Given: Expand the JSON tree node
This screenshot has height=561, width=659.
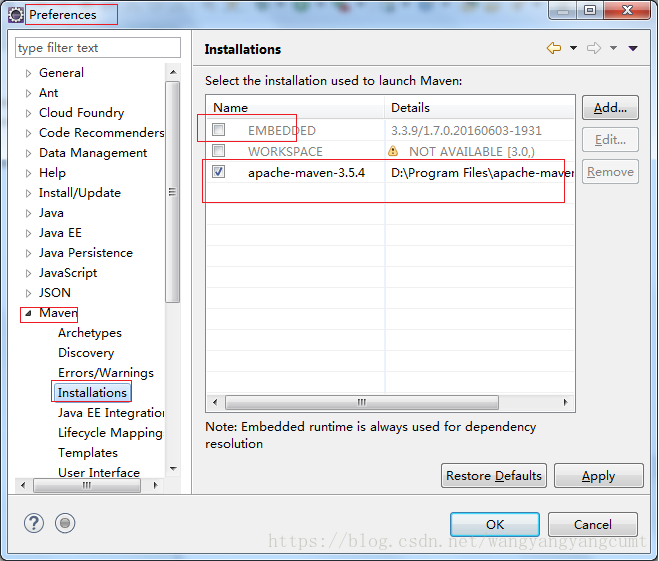Looking at the screenshot, I should pyautogui.click(x=28, y=293).
